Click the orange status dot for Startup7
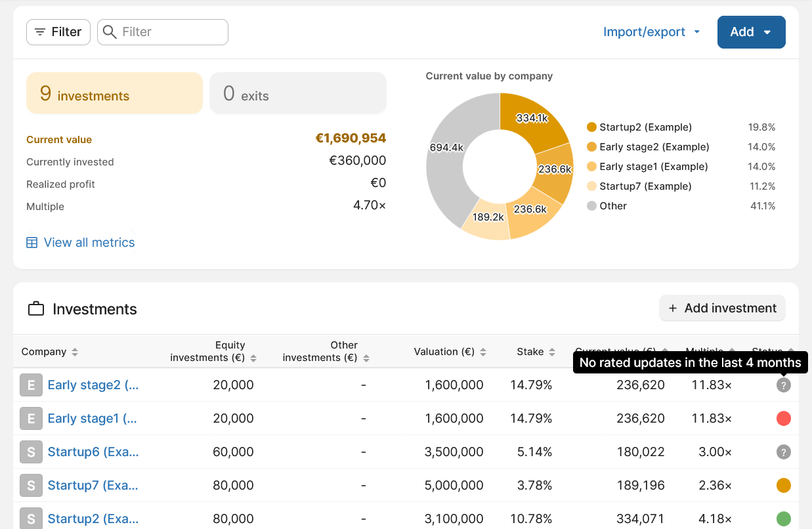This screenshot has height=529, width=812. pos(783,486)
